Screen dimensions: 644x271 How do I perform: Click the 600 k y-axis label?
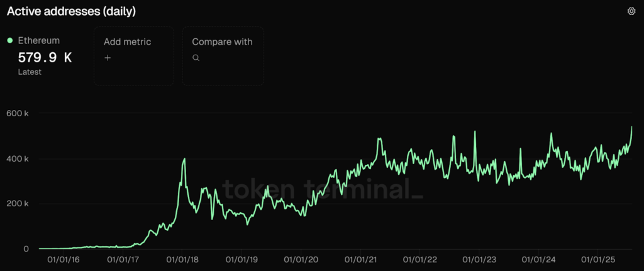click(x=18, y=113)
